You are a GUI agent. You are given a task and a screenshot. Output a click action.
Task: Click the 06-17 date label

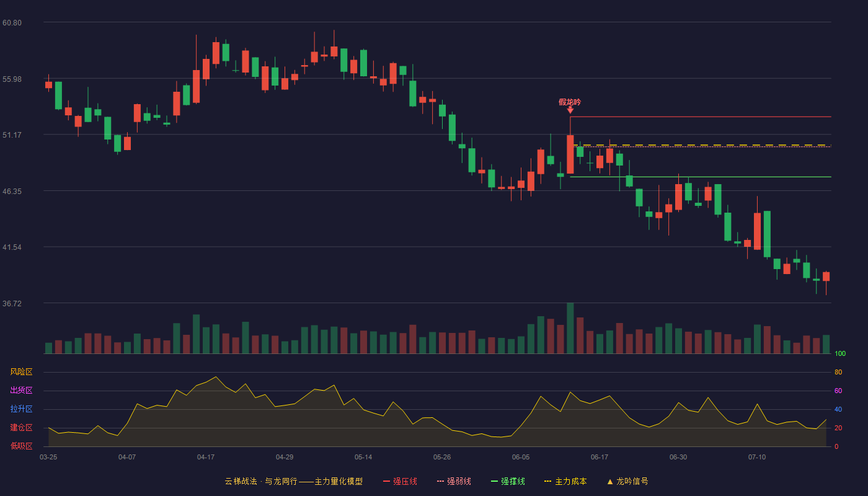click(x=600, y=457)
